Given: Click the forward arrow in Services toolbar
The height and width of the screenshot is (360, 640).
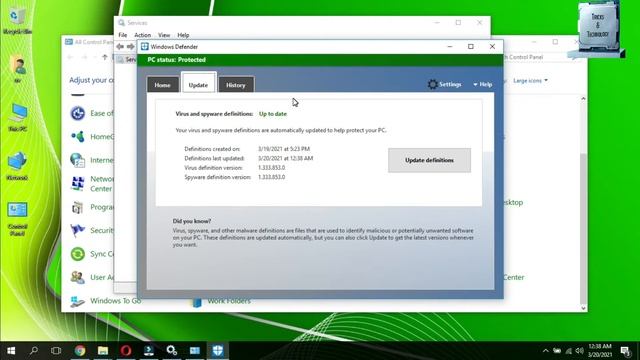Looking at the screenshot, I should coord(130,47).
